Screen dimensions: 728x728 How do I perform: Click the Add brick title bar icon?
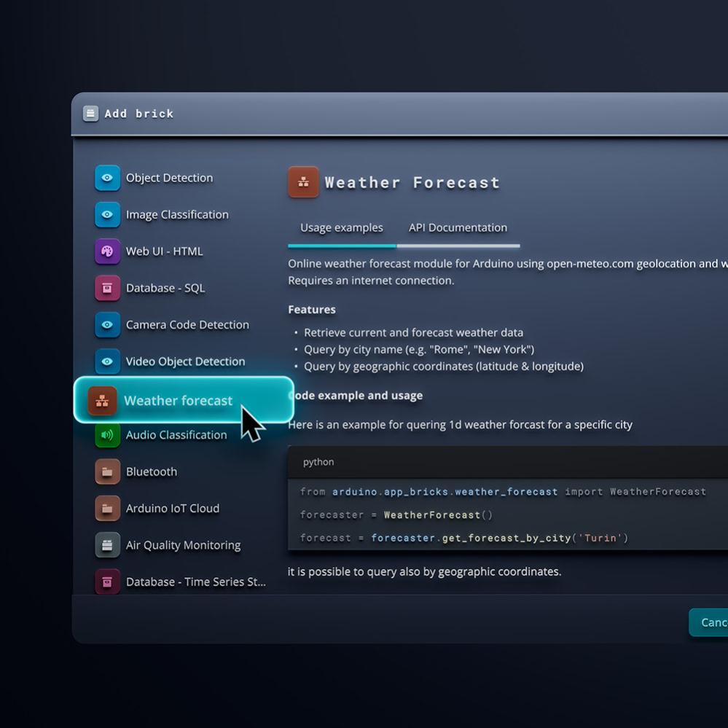click(90, 114)
